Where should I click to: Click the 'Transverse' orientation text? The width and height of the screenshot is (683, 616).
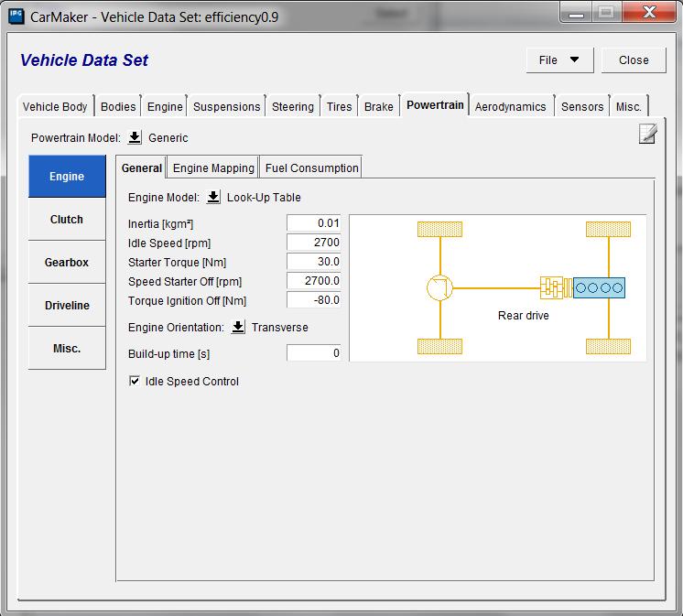coord(279,327)
